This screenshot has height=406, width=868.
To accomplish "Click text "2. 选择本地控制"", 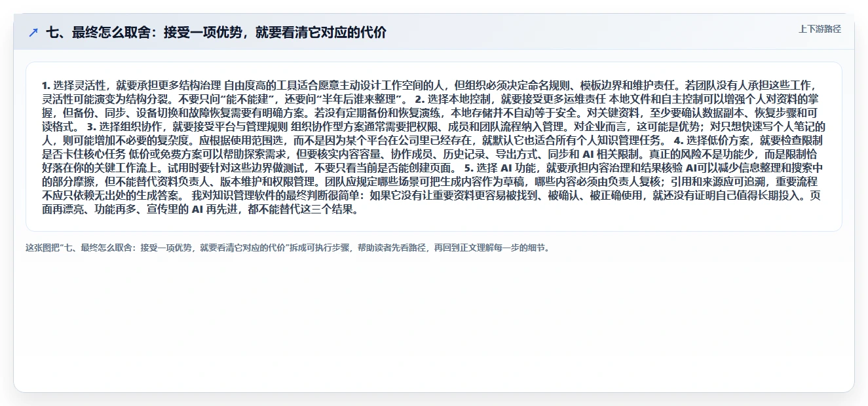I will pyautogui.click(x=453, y=99).
